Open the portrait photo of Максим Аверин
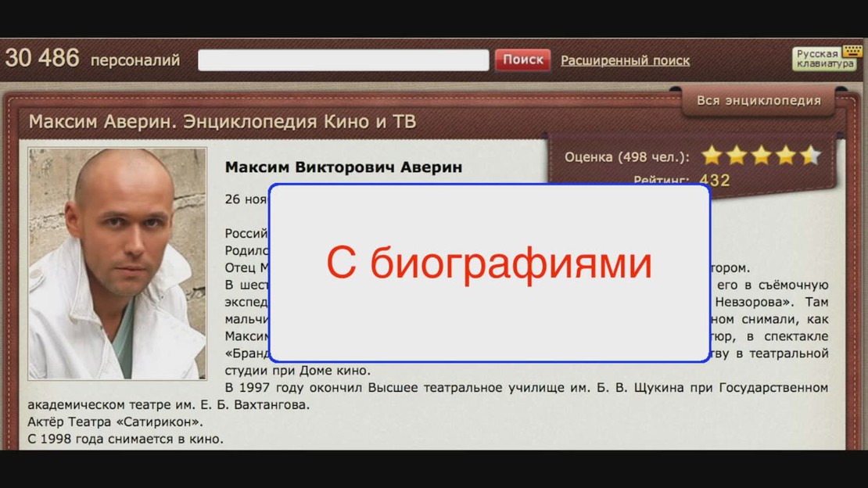The width and height of the screenshot is (868, 488). pos(117,264)
